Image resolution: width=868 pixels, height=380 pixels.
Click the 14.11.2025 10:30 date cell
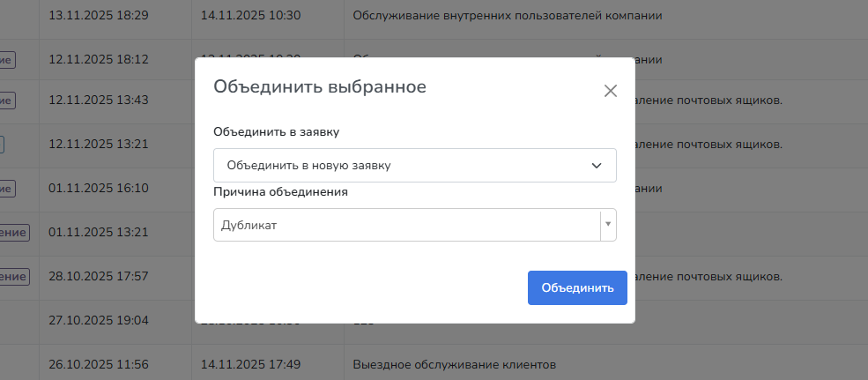[251, 16]
